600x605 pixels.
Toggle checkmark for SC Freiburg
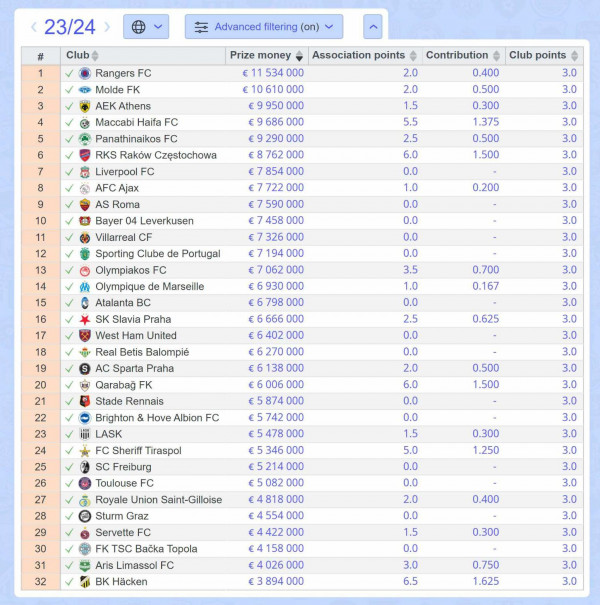[69, 467]
